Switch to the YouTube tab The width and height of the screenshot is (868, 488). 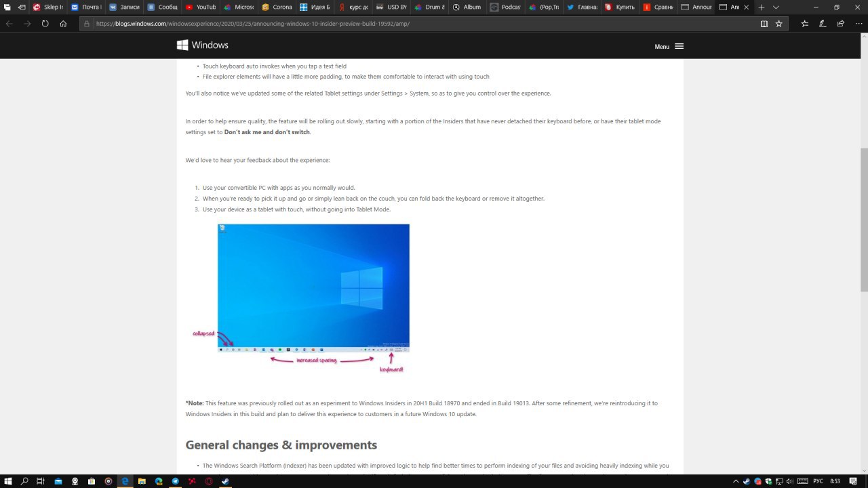pos(201,7)
